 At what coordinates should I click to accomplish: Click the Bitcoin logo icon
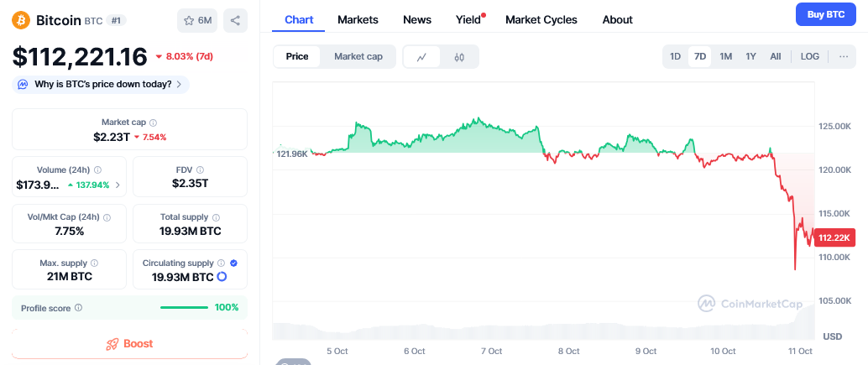(21, 19)
